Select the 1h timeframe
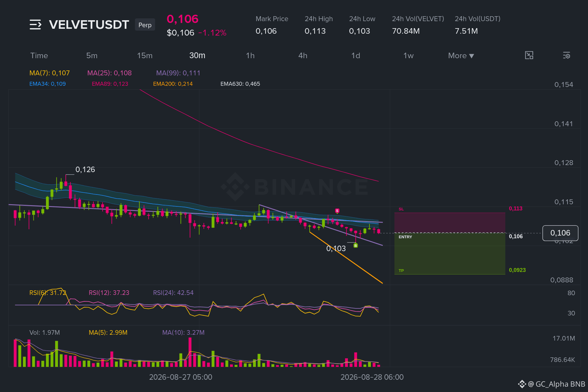This screenshot has width=588, height=392. [x=250, y=56]
